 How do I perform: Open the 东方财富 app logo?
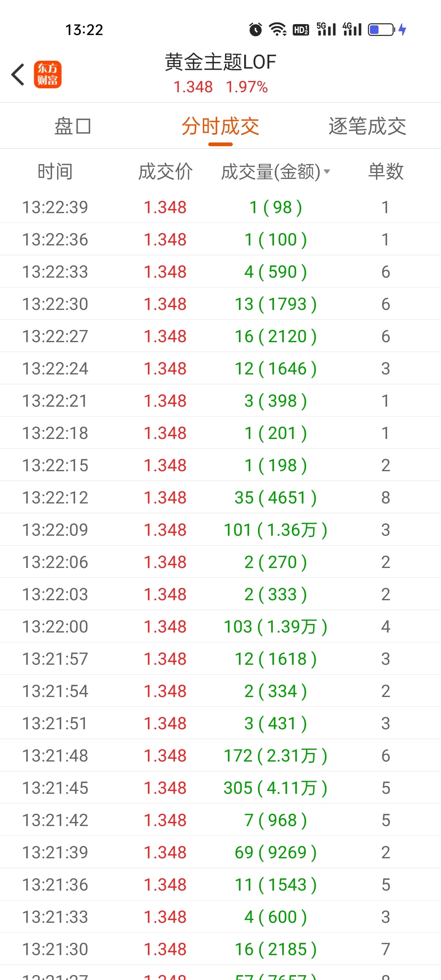click(x=47, y=74)
